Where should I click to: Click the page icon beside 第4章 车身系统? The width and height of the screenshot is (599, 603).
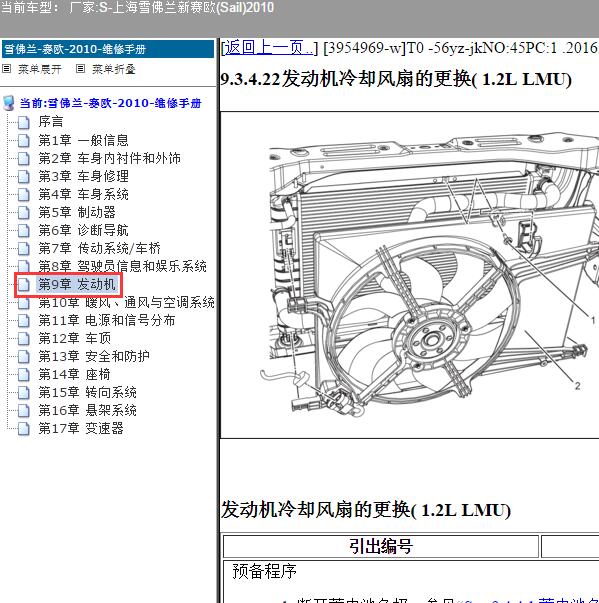point(24,195)
